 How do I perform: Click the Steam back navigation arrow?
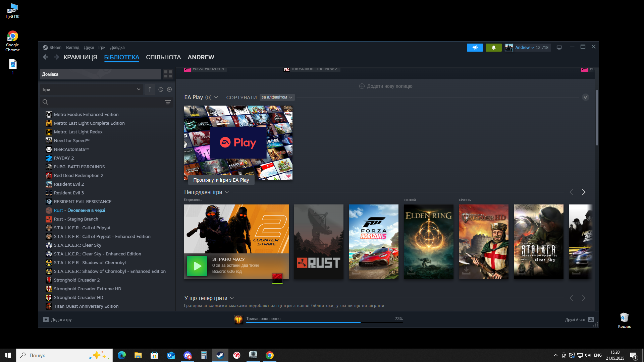tap(46, 57)
